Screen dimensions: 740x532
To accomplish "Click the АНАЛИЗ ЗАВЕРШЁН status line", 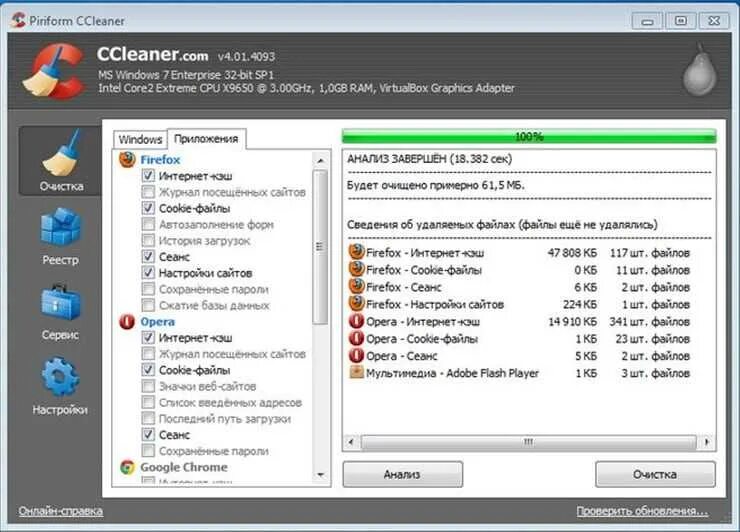I will [x=429, y=159].
